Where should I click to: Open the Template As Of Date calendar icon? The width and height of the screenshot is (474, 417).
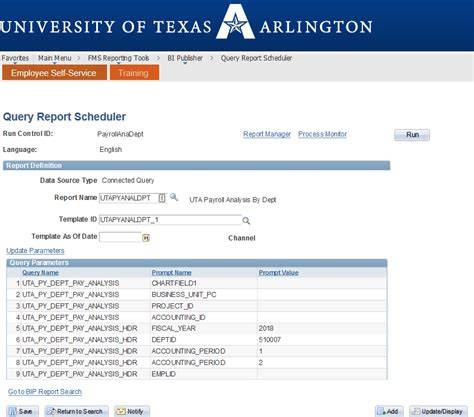pyautogui.click(x=146, y=238)
